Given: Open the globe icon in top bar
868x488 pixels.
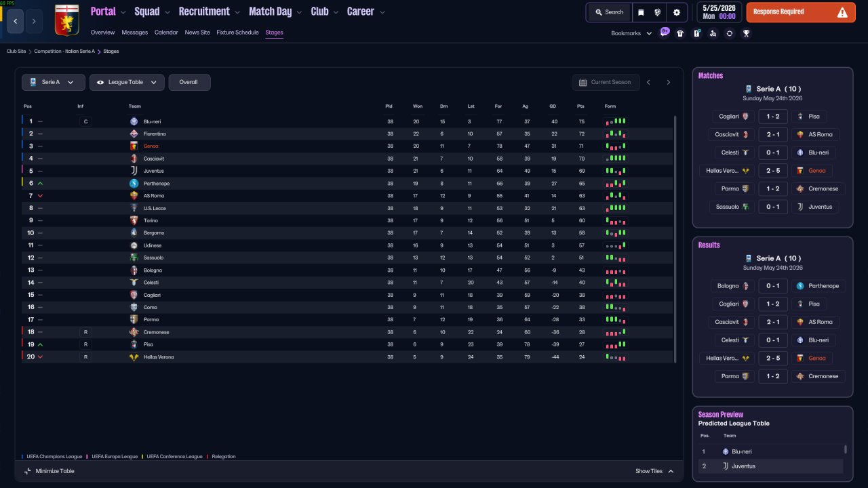Looking at the screenshot, I should pos(658,12).
